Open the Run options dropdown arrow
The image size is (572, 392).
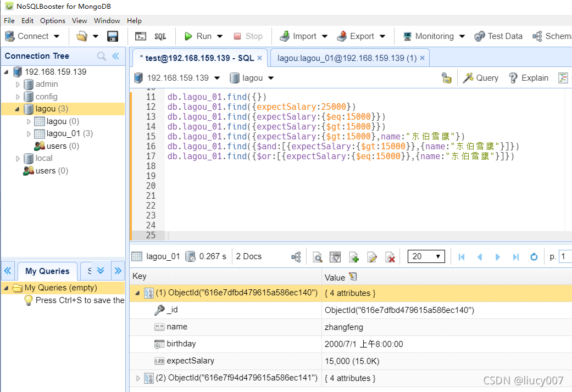(x=220, y=36)
